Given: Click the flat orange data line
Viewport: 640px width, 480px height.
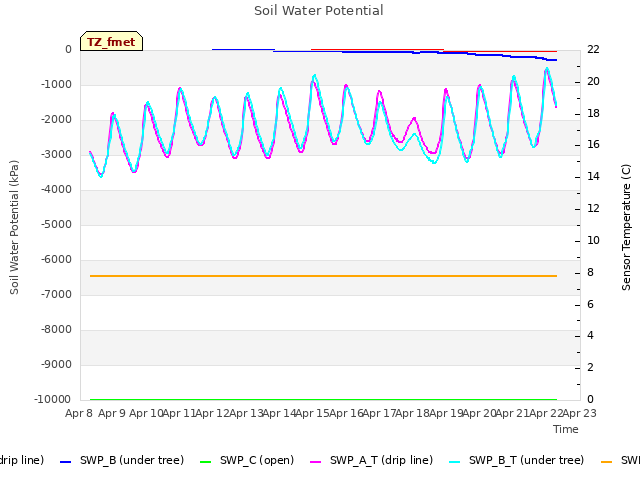Looking at the screenshot, I should tap(323, 276).
